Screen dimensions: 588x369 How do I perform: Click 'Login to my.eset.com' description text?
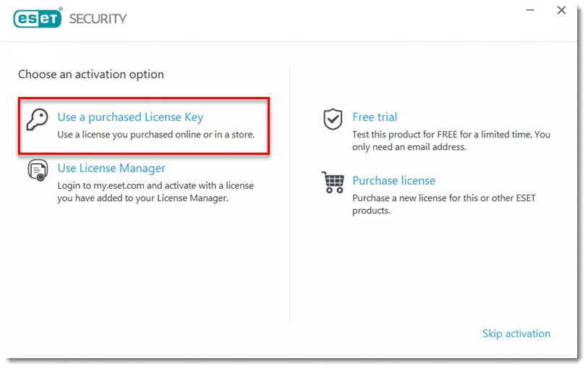point(155,192)
